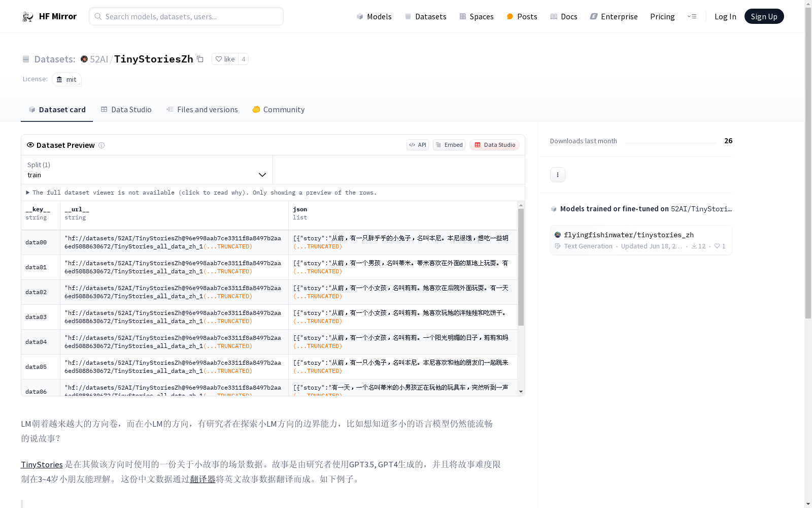
Task: Focus the search models input field
Action: point(186,16)
